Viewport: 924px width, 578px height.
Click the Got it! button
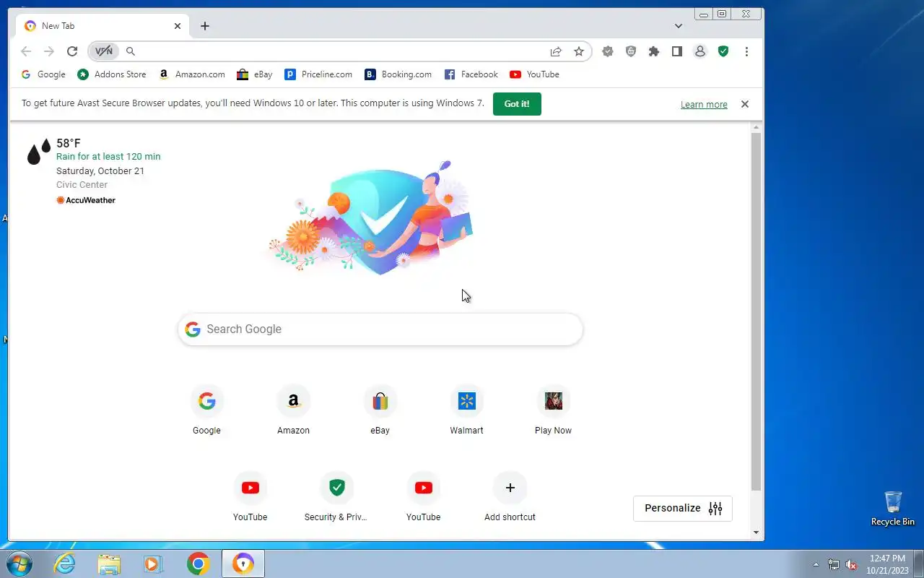517,104
